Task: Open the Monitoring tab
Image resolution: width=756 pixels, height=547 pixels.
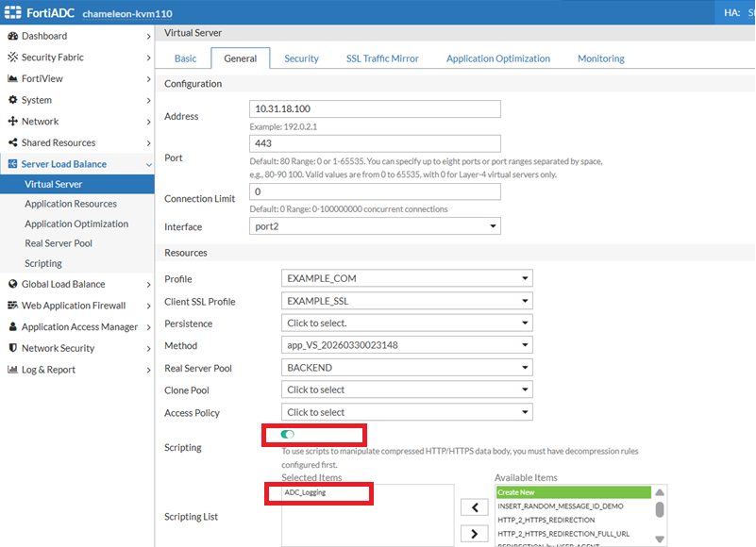Action: tap(601, 58)
